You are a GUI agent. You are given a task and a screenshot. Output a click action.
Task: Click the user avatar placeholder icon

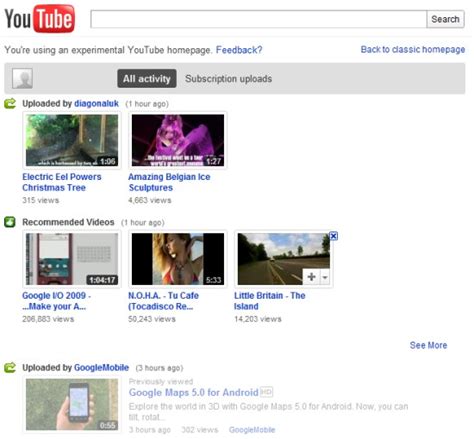coord(22,78)
